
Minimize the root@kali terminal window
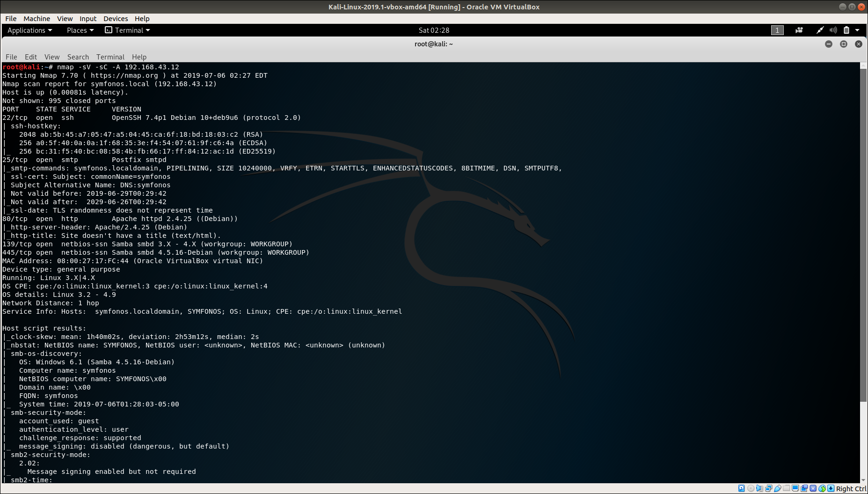829,44
